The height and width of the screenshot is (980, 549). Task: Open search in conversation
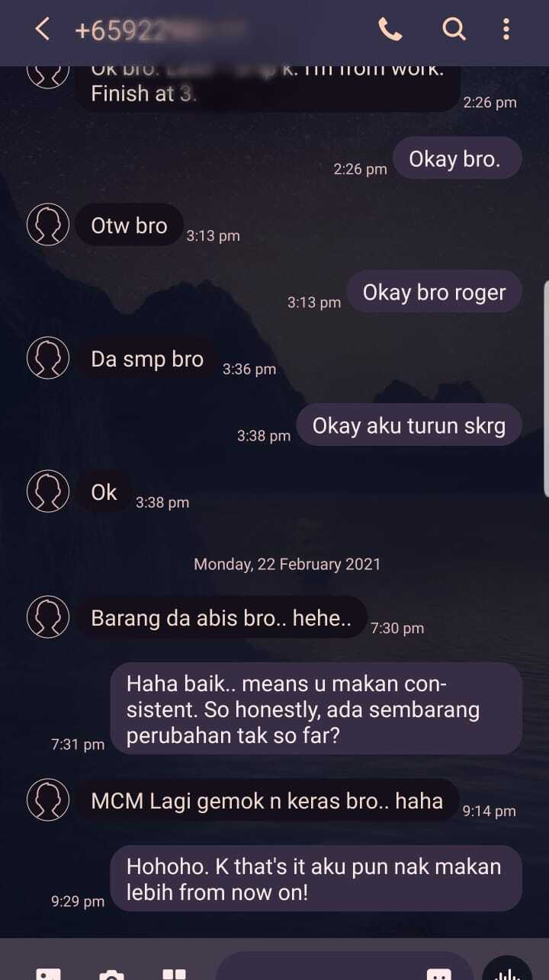[x=454, y=30]
